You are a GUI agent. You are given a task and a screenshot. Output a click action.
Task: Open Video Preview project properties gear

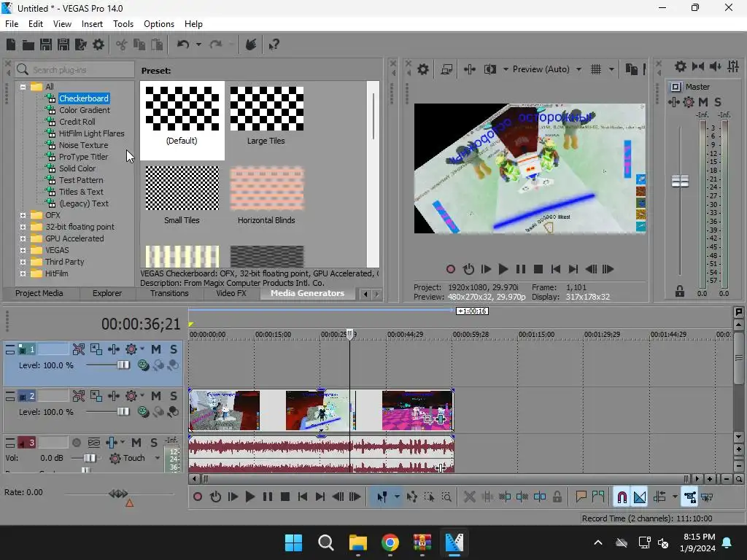click(x=422, y=69)
